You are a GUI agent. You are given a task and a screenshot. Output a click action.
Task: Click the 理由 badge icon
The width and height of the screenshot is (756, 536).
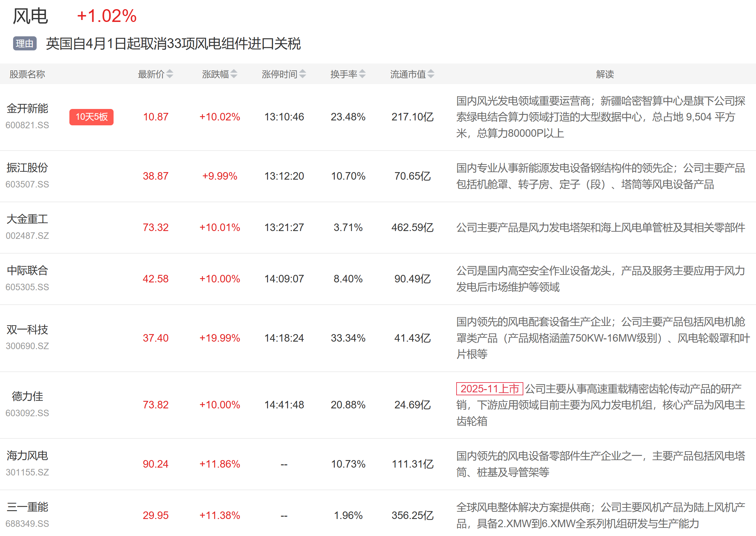(x=25, y=44)
